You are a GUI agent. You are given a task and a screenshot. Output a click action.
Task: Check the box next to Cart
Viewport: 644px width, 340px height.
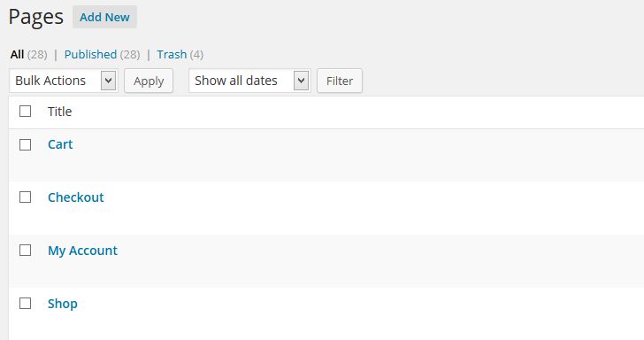(x=26, y=144)
